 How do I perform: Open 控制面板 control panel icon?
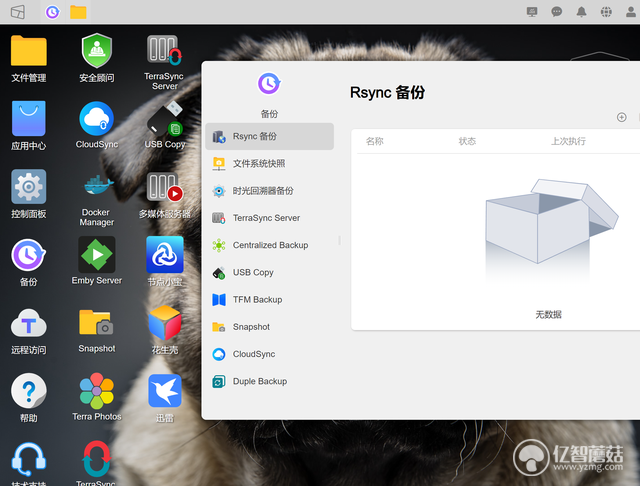coord(29,186)
